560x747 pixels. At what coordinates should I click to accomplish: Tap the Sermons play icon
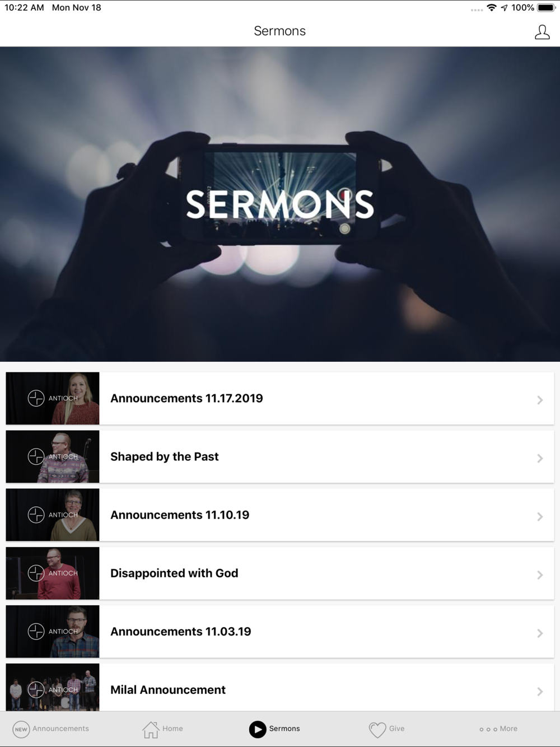tap(258, 729)
